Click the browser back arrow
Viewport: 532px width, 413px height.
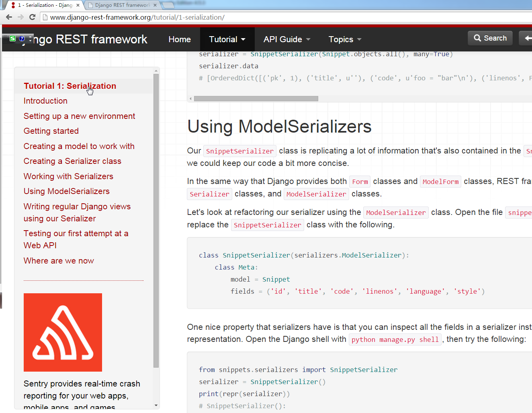tap(9, 17)
